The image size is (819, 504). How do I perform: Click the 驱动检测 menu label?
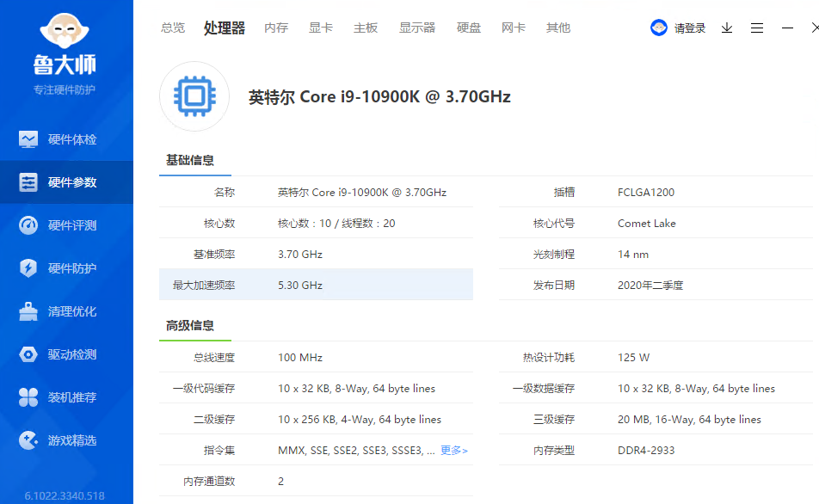[x=72, y=354]
